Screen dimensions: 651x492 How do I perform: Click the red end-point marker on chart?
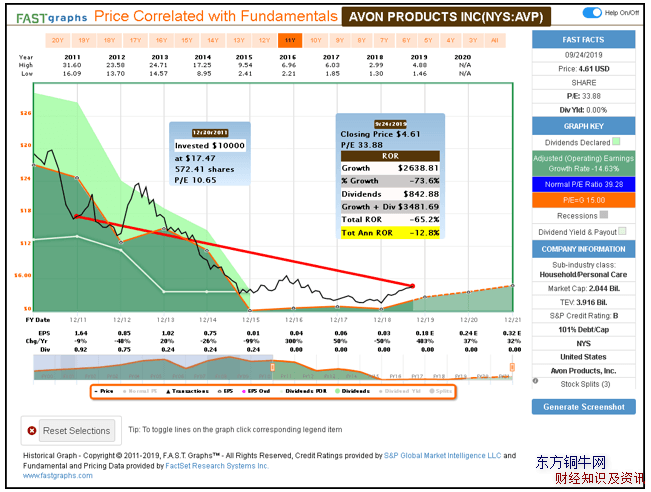412,286
